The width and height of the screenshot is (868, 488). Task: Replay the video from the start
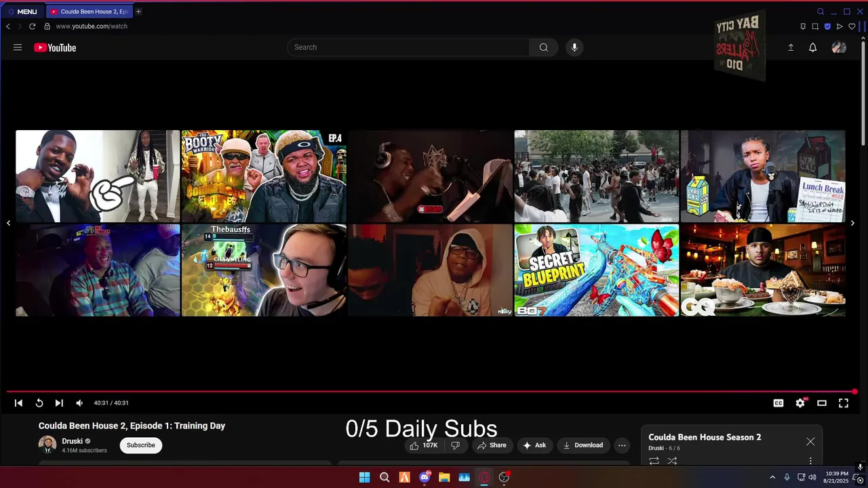[x=39, y=403]
